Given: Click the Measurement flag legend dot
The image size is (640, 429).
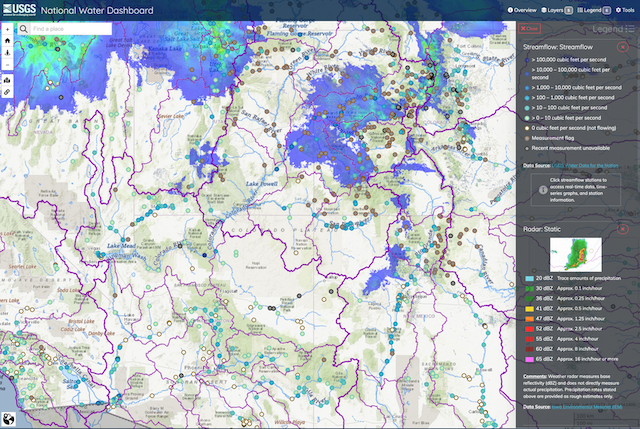Looking at the screenshot, I should tap(527, 138).
